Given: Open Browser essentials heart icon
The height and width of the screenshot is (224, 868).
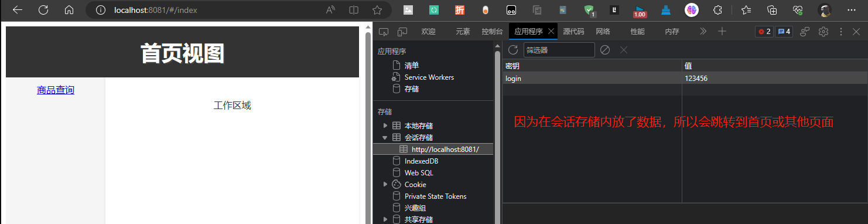Looking at the screenshot, I should click(797, 10).
